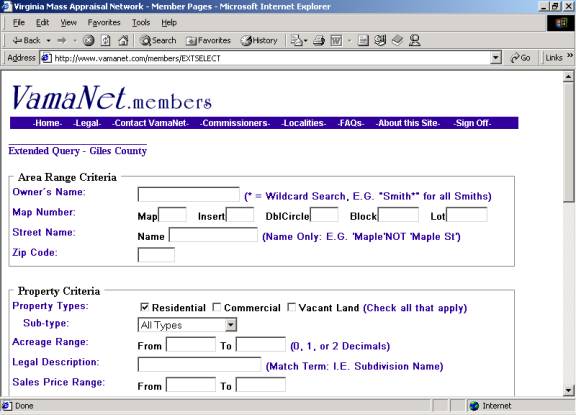The width and height of the screenshot is (576, 415).
Task: Expand the Sub-type All Types dropdown
Action: 230,325
